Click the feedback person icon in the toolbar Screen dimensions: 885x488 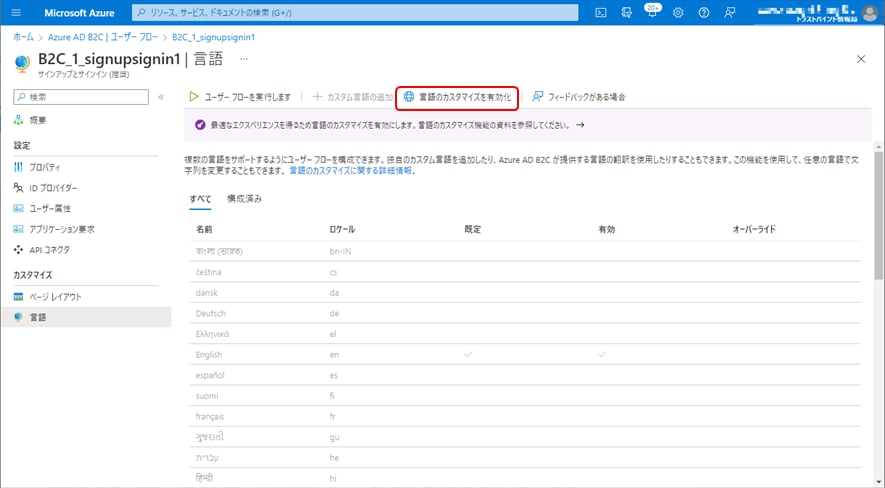click(x=537, y=97)
